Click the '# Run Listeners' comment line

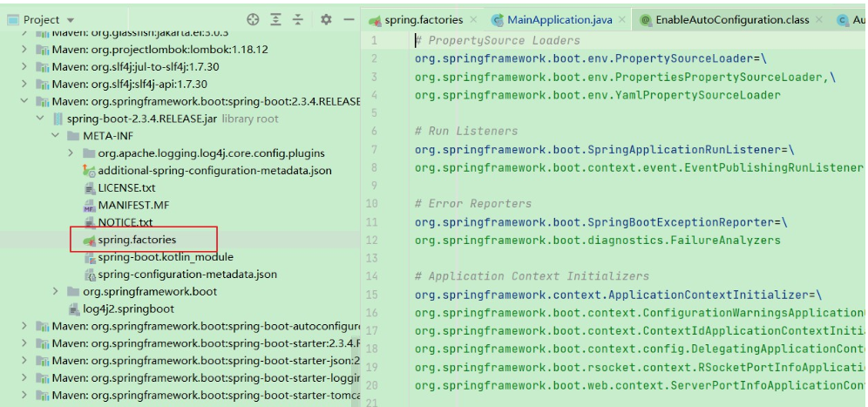[466, 131]
